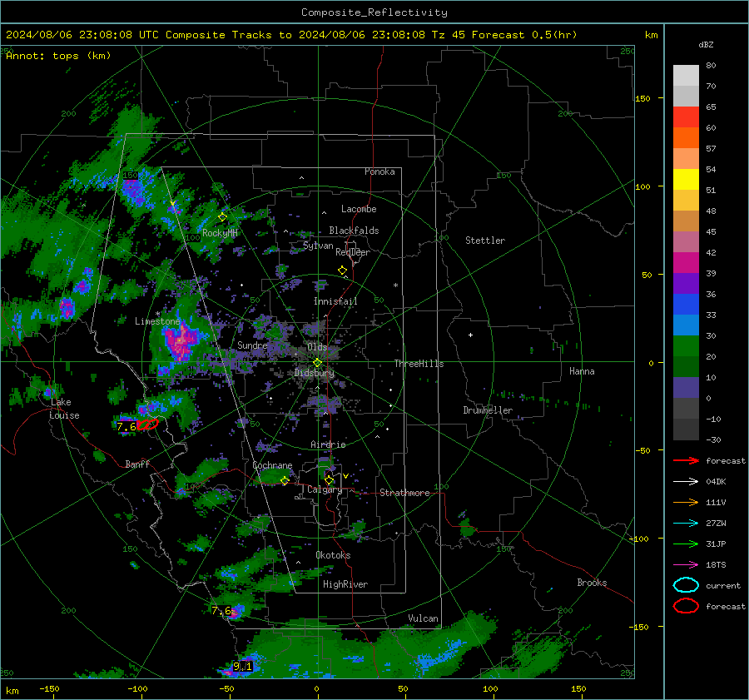Screen dimensions: 749x700
Task: Click the 'current' legend label
Action: click(x=723, y=585)
